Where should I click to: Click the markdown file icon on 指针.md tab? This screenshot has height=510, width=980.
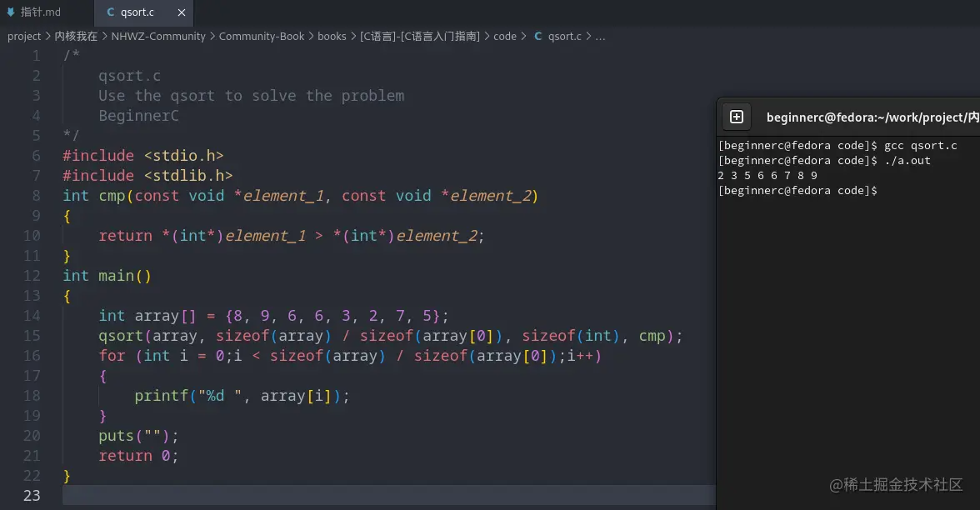point(11,12)
